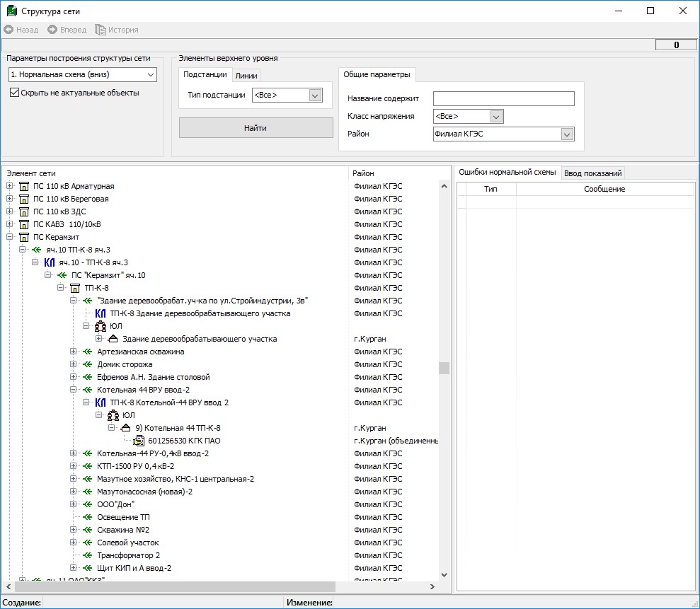This screenshot has height=609, width=700.
Task: Click feeder icon of Щит КИП и А ввод-2
Action: [88, 568]
